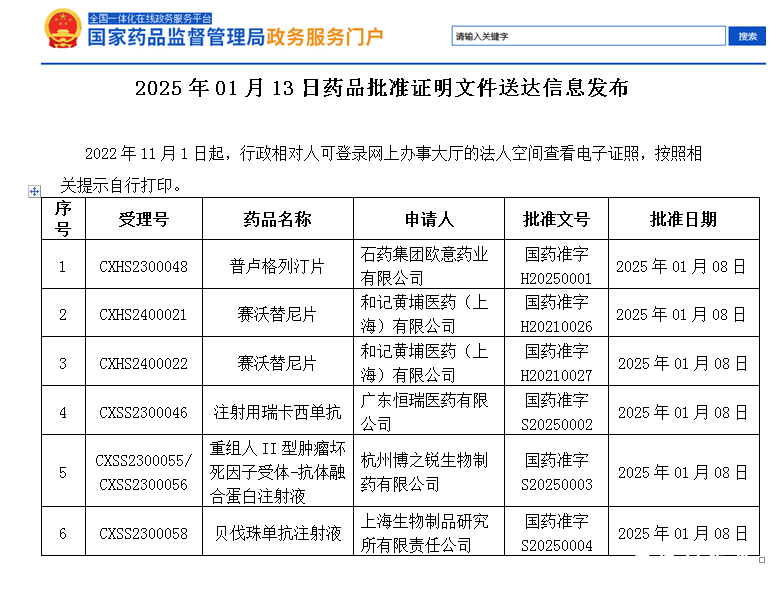Select the 序号 column header

pos(63,219)
